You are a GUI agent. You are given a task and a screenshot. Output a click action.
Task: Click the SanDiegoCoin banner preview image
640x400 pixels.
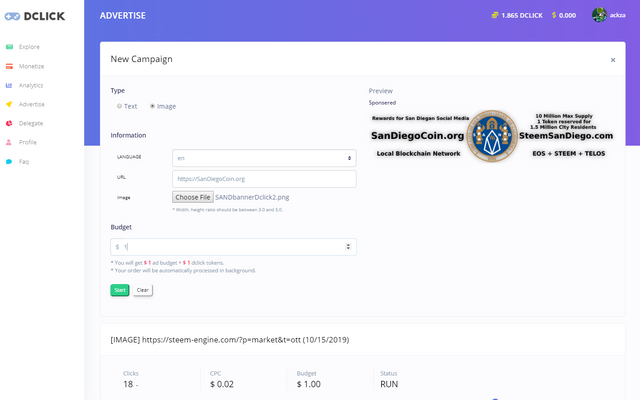click(x=492, y=136)
